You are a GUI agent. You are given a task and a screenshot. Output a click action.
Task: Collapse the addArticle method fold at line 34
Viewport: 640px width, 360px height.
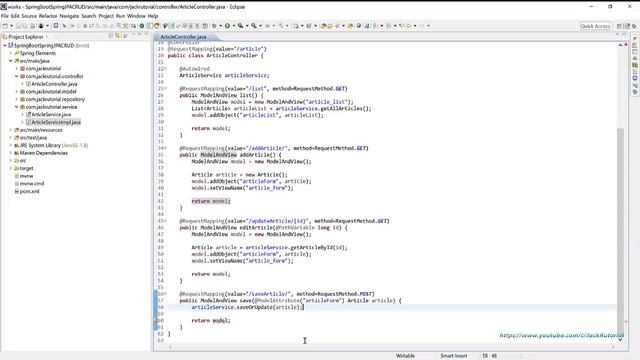click(165, 148)
